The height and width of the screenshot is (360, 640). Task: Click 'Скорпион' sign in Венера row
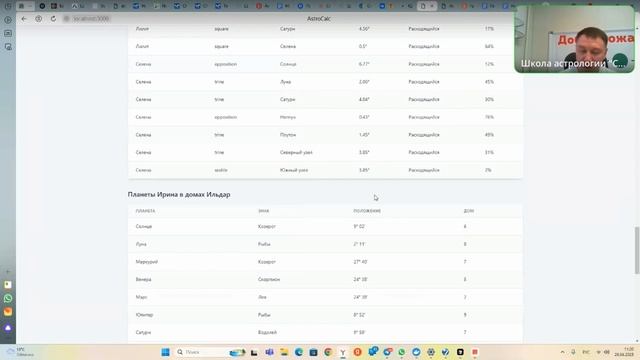coord(269,280)
